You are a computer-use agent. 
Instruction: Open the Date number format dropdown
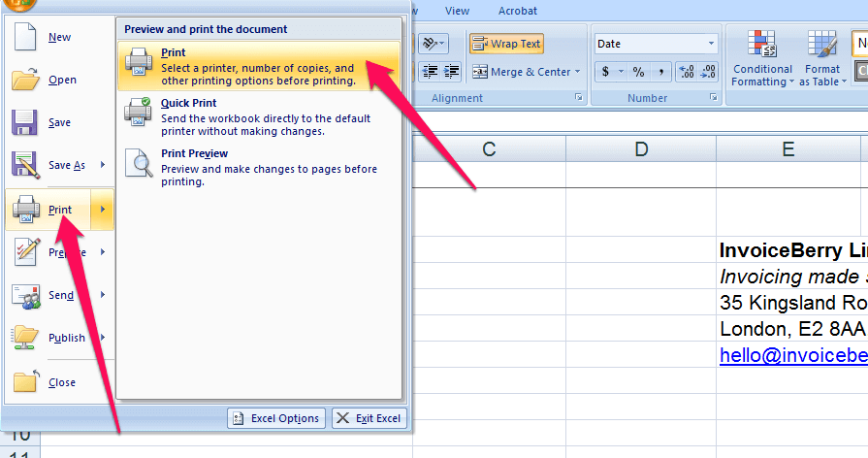pos(711,44)
